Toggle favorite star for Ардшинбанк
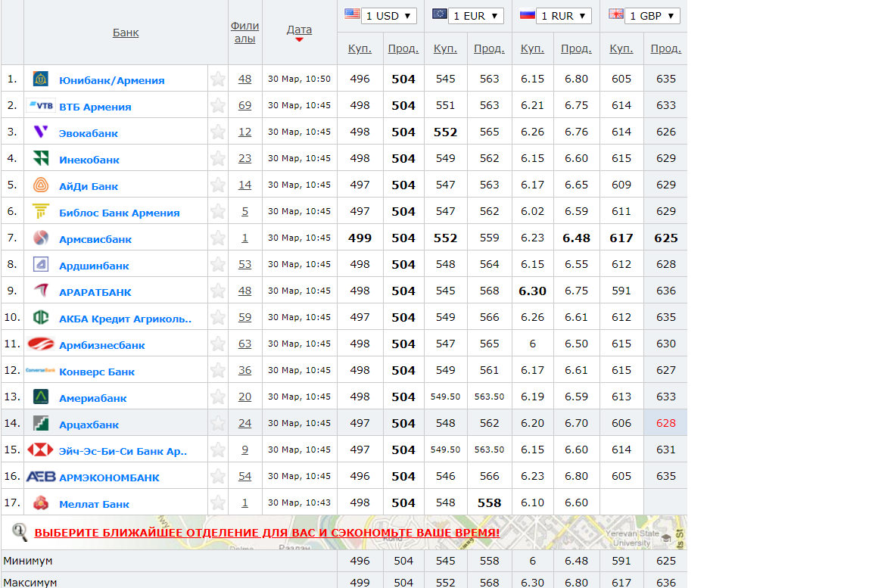The image size is (872, 588). (218, 265)
